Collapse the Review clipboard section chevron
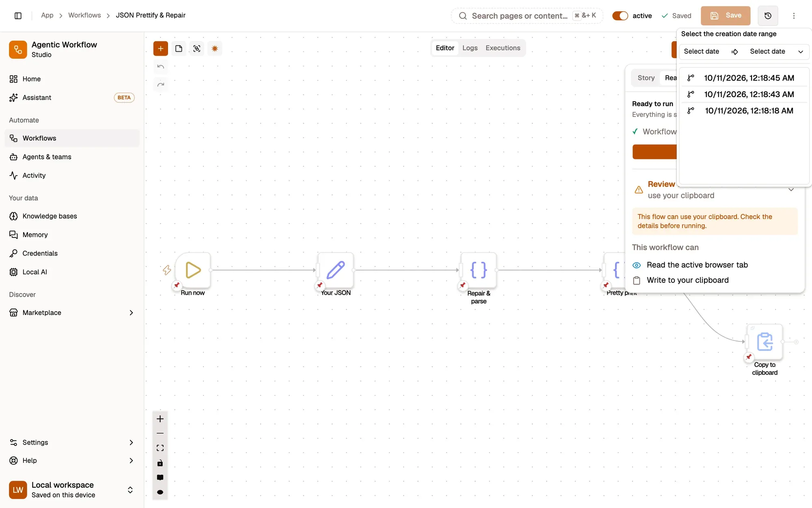The height and width of the screenshot is (508, 812). pos(791,190)
